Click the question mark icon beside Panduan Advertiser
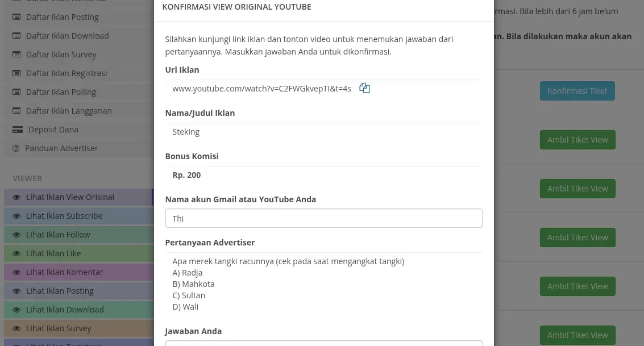Image resolution: width=644 pixels, height=346 pixels. point(16,148)
